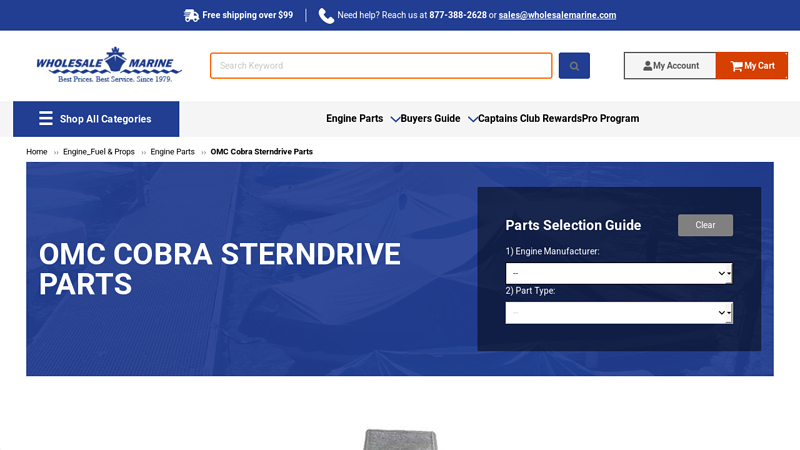Clear the Parts Selection Guide
The height and width of the screenshot is (450, 800).
[x=705, y=225]
